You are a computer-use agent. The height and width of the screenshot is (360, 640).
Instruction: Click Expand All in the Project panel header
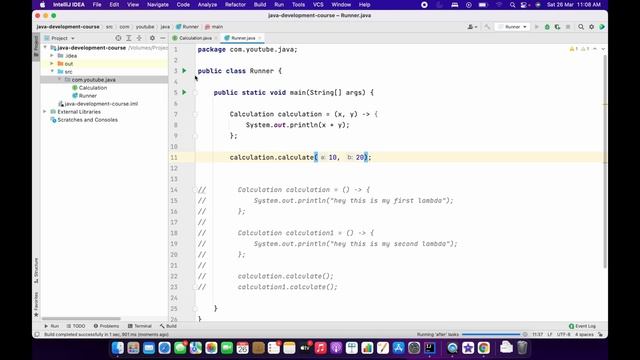pos(129,38)
